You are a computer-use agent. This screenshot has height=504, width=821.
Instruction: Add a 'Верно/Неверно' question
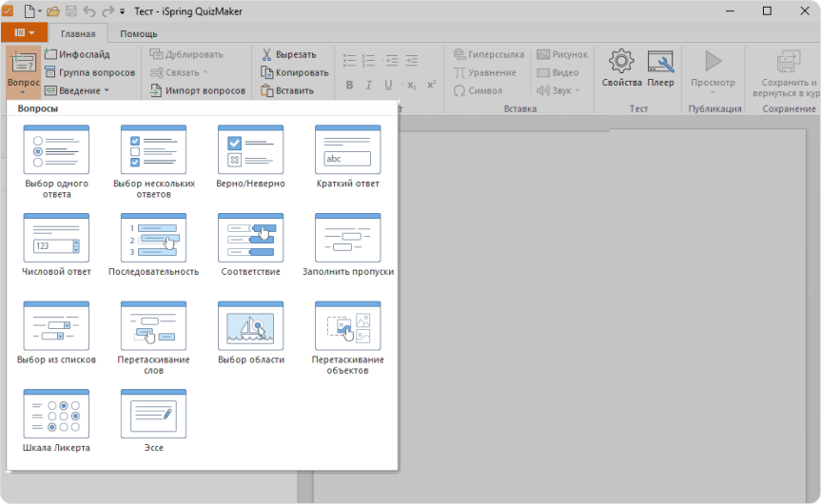251,149
